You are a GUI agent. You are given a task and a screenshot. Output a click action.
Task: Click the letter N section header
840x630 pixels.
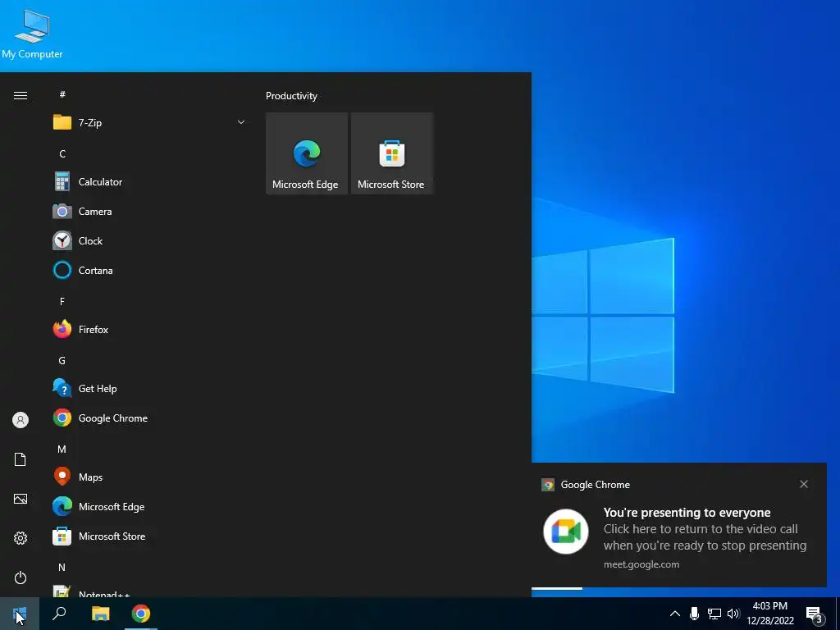[62, 567]
